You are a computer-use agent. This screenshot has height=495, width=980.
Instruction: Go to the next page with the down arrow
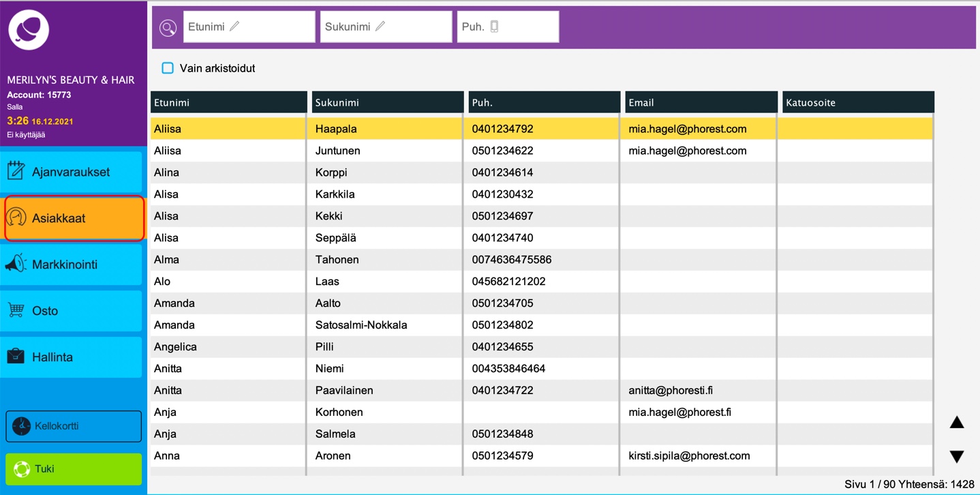point(957,456)
